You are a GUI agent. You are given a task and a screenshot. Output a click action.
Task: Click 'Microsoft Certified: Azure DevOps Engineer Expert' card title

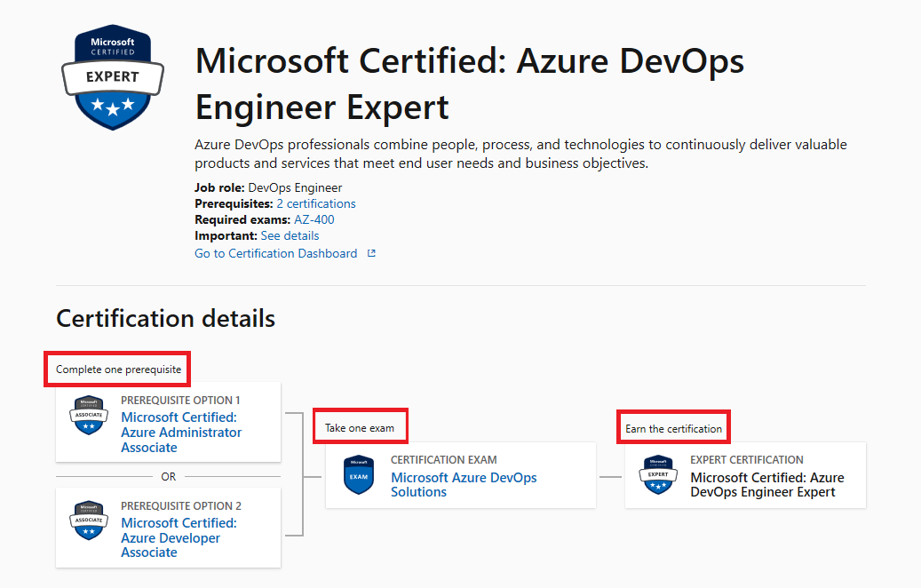[x=767, y=485]
